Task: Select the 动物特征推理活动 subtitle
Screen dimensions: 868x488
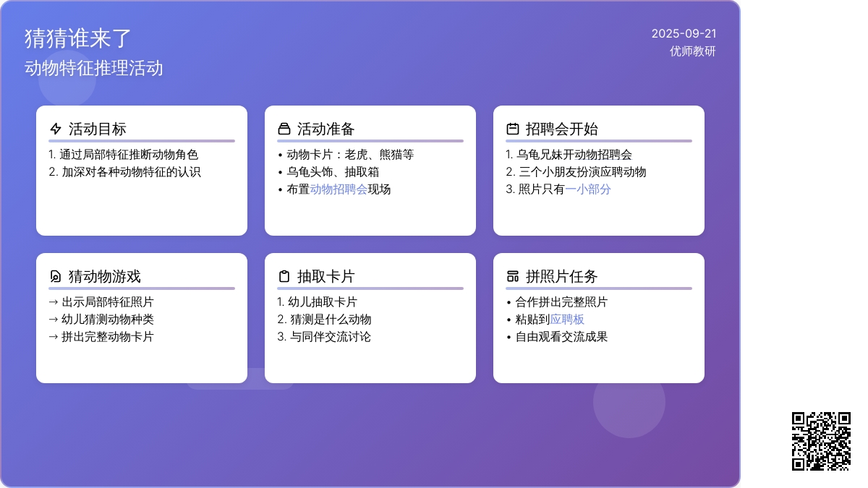Action: (94, 68)
